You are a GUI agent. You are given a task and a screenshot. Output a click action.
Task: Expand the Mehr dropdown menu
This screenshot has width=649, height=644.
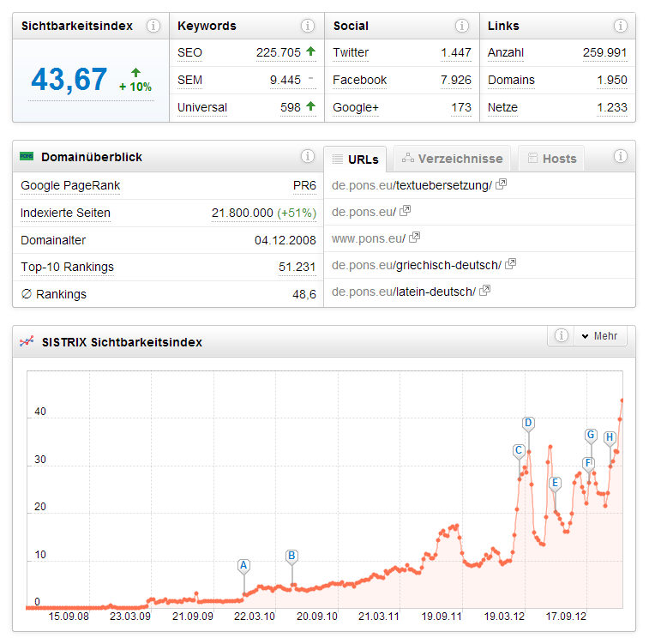598,336
